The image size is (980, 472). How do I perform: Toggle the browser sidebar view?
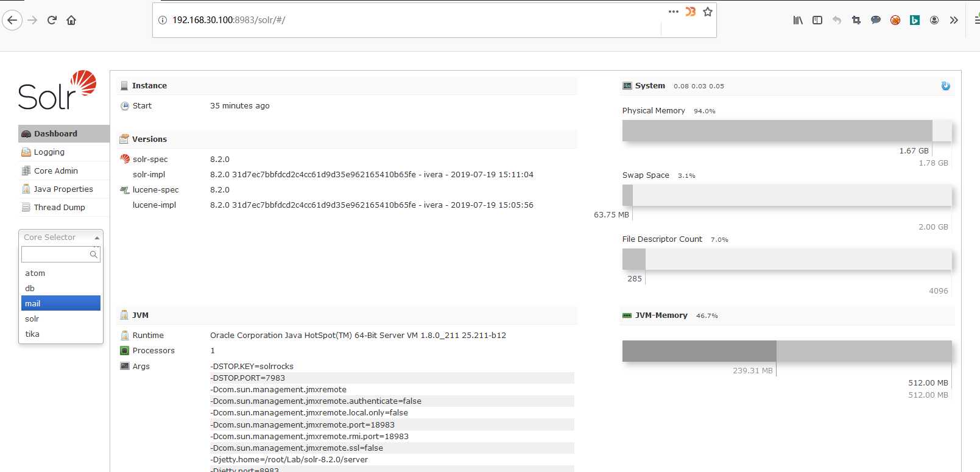click(x=817, y=20)
